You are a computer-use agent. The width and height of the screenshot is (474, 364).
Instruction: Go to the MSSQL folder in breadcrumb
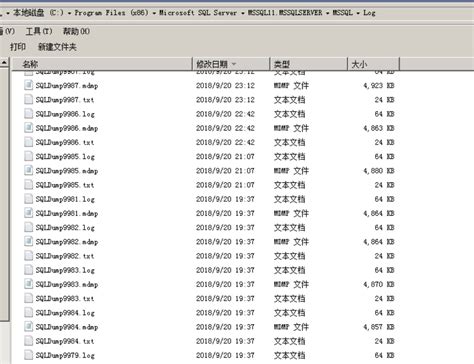tap(343, 13)
